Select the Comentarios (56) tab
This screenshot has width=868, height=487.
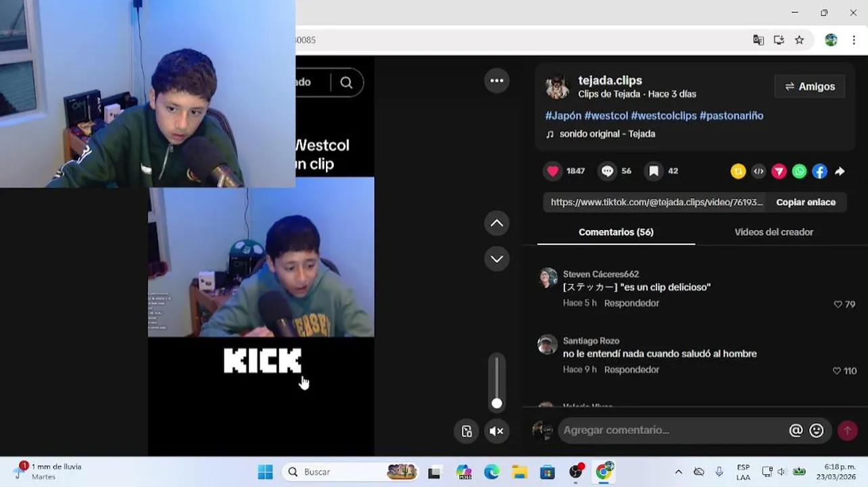click(616, 232)
